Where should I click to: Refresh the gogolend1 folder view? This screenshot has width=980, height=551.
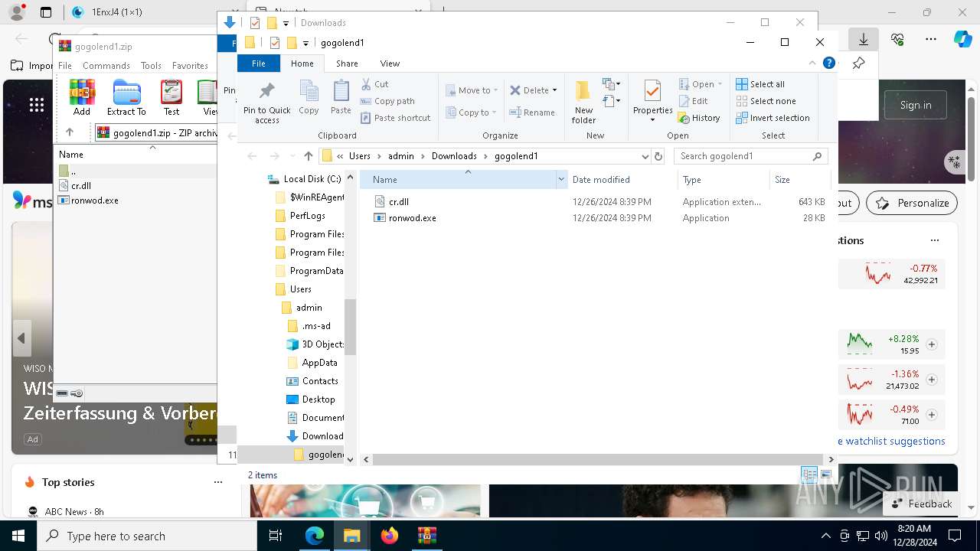[x=658, y=156]
